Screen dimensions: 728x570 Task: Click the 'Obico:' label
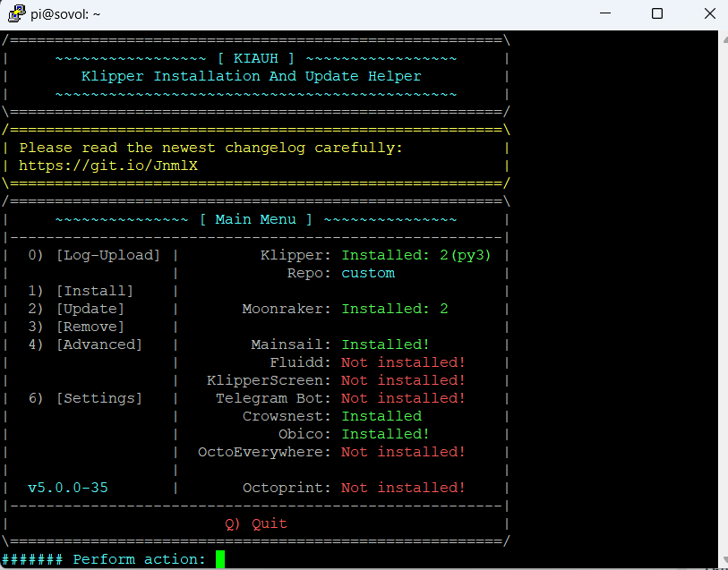[304, 434]
